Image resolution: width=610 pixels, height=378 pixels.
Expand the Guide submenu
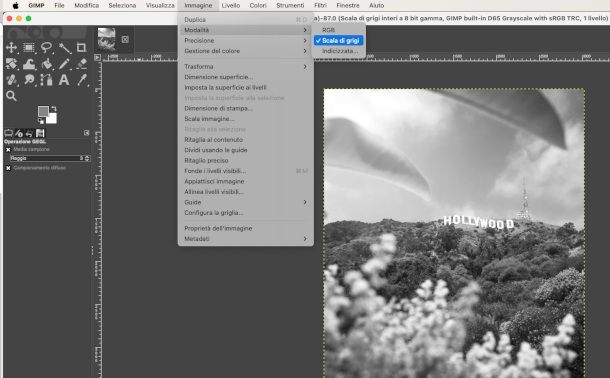pyautogui.click(x=245, y=202)
